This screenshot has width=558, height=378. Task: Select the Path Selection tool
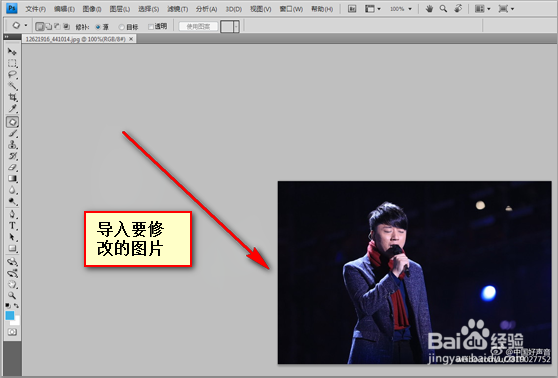coord(12,237)
